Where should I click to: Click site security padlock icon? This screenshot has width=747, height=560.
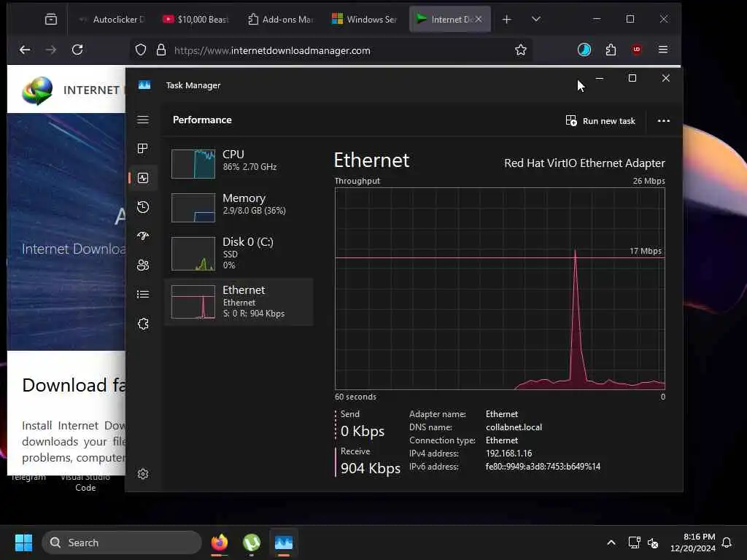point(161,50)
